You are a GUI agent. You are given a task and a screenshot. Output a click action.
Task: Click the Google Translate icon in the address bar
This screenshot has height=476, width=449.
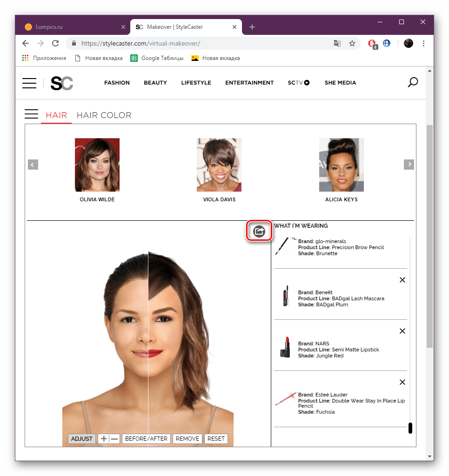(x=337, y=43)
